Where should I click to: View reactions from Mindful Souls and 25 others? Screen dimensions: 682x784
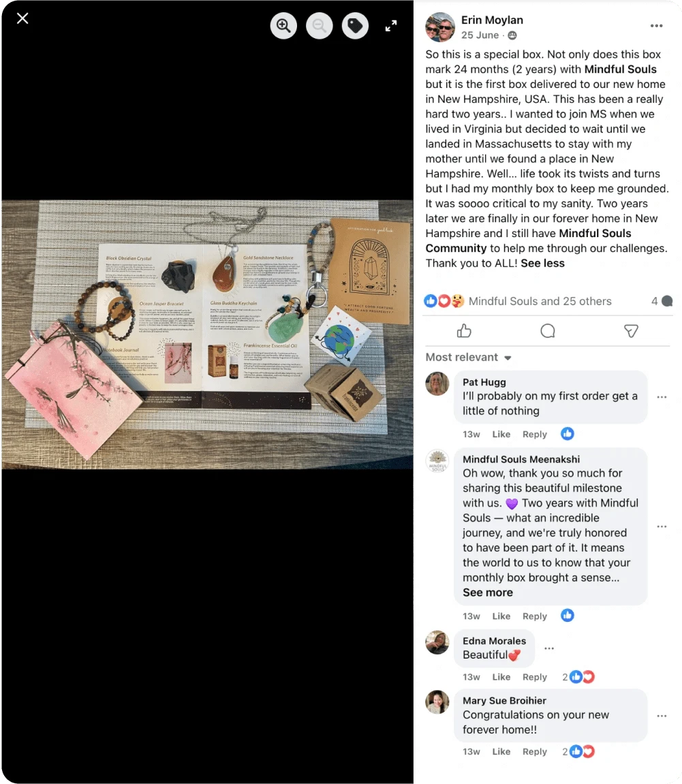(540, 301)
